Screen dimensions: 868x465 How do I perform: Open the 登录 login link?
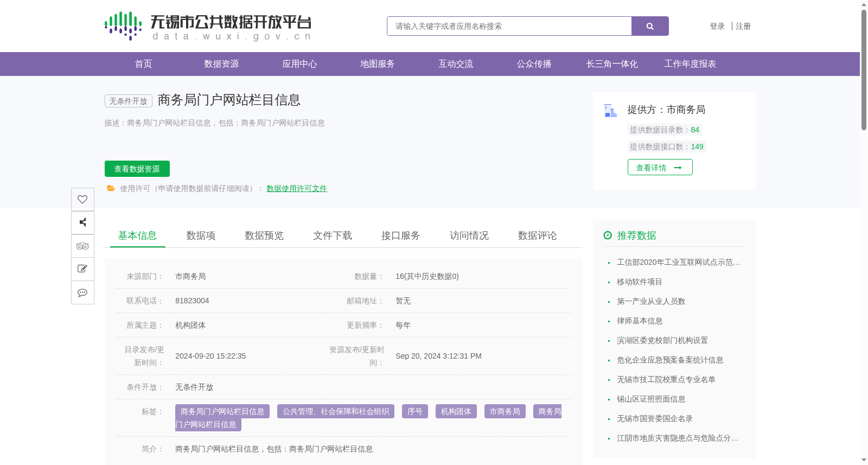(717, 26)
